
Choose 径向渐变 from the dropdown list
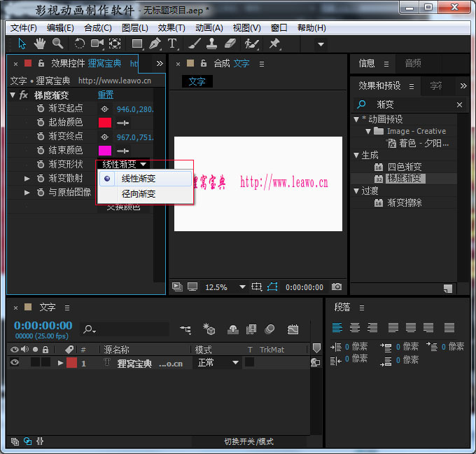coord(146,193)
